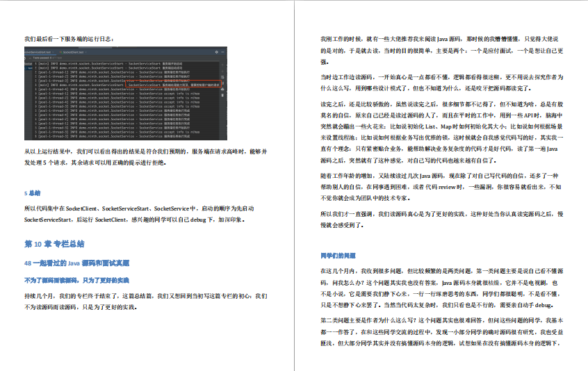Screen dimensions: 588x371
Task: Click paragraph beginning '我刚工作的时候'
Action: (x=442, y=50)
